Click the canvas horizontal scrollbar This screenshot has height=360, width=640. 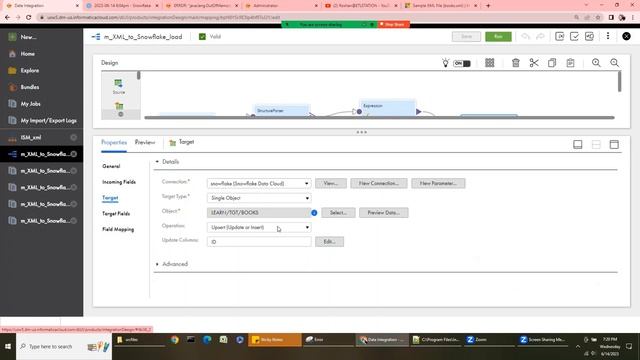tap(379, 118)
